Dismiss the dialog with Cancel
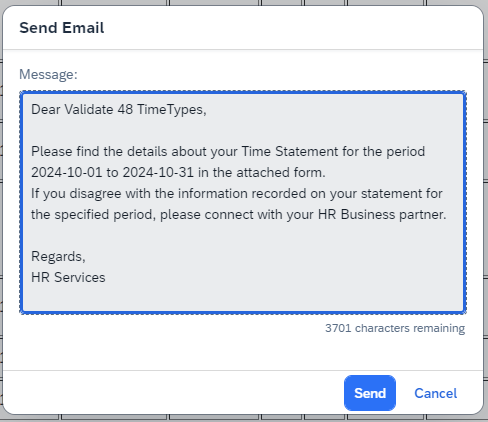This screenshot has height=422, width=488. (x=435, y=393)
